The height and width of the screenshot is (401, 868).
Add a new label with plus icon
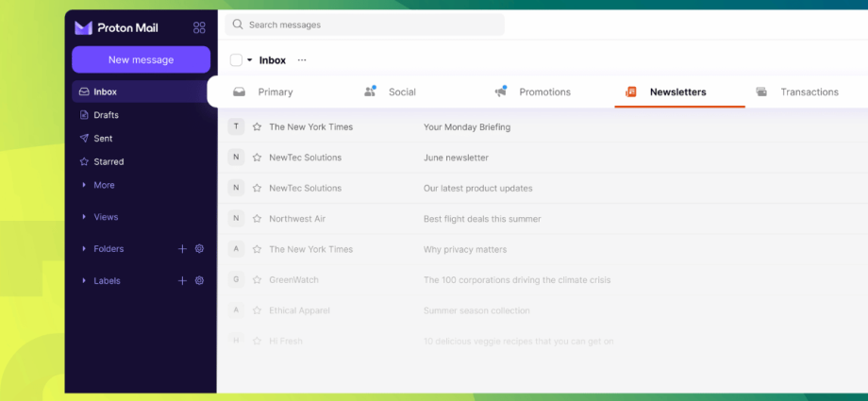tap(182, 281)
